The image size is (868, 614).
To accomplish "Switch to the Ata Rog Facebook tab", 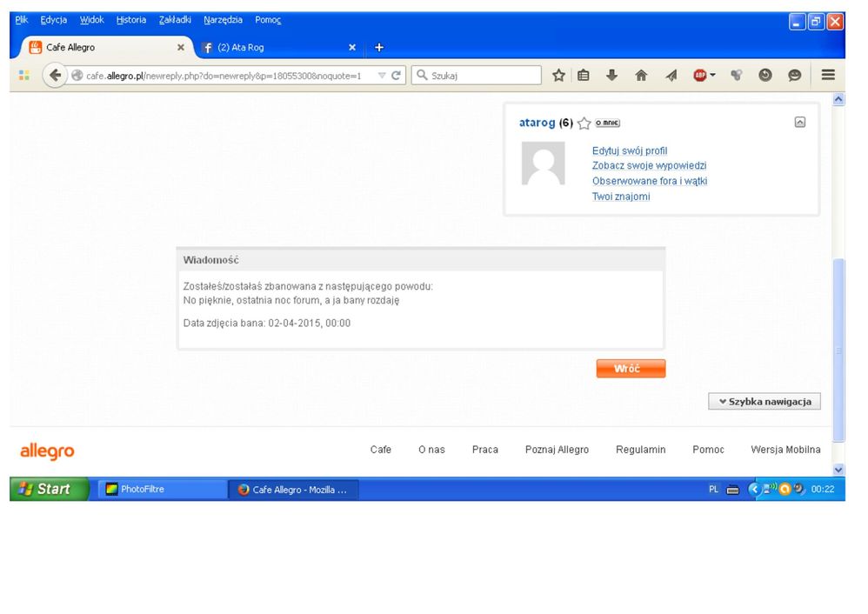I will click(x=270, y=47).
